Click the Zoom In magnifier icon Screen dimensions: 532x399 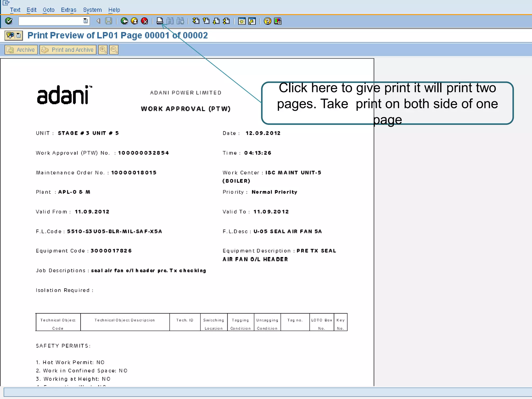tap(103, 50)
